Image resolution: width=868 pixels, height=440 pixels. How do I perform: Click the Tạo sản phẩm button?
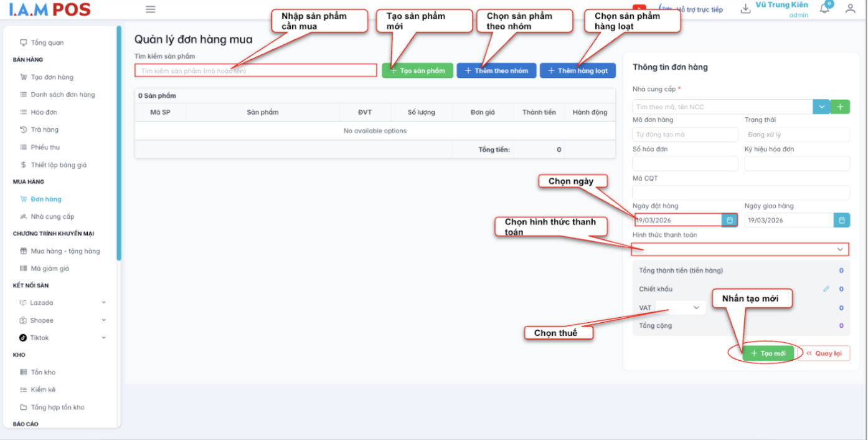coord(417,70)
